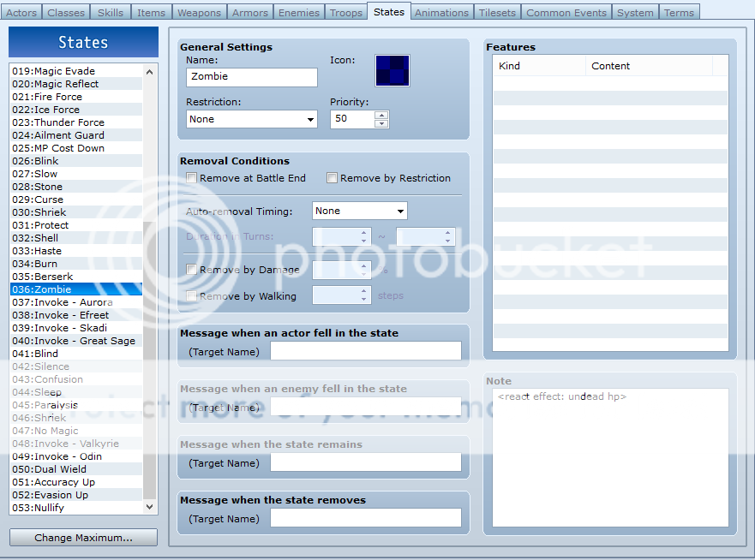Enable Remove at Battle End checkbox
Viewport: 755px width, 560px height.
coord(192,178)
